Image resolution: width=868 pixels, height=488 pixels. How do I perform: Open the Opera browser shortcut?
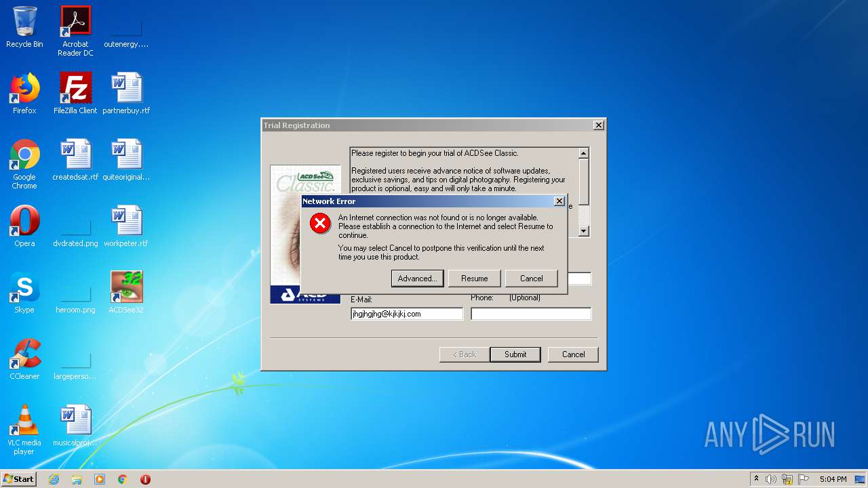click(x=24, y=226)
